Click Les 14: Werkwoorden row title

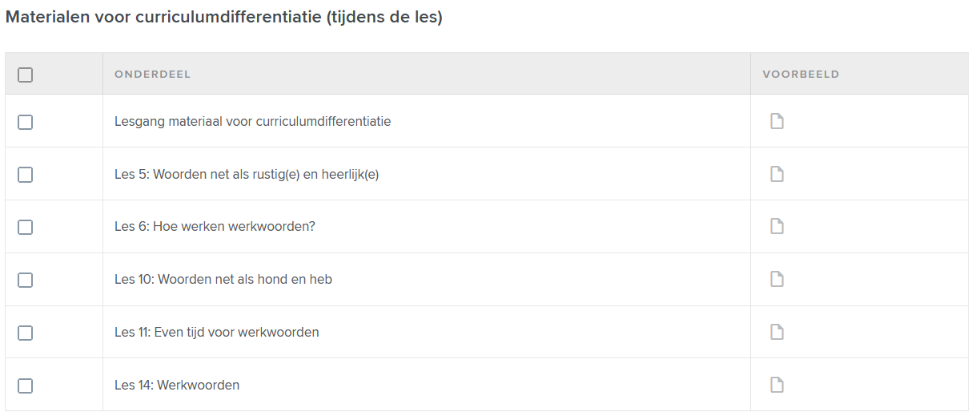pos(177,386)
